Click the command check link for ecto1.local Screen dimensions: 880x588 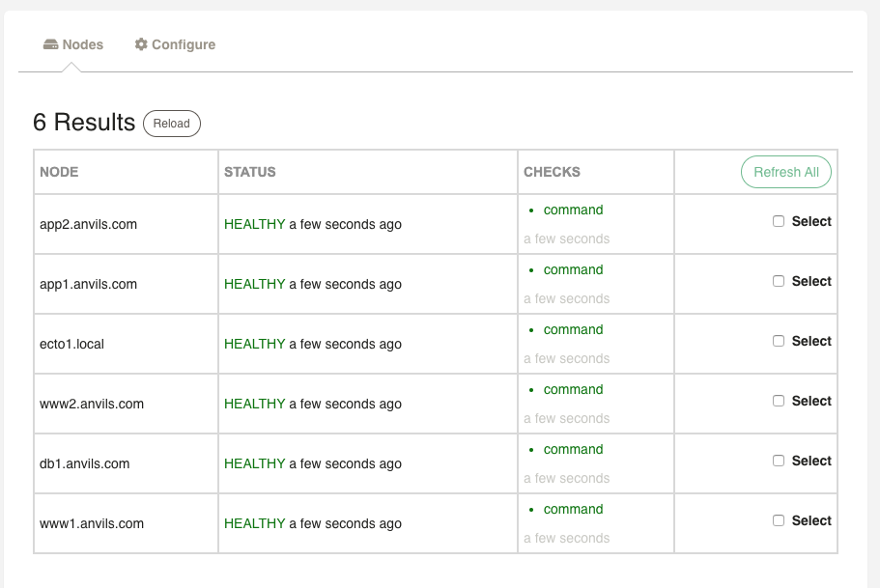click(x=573, y=329)
